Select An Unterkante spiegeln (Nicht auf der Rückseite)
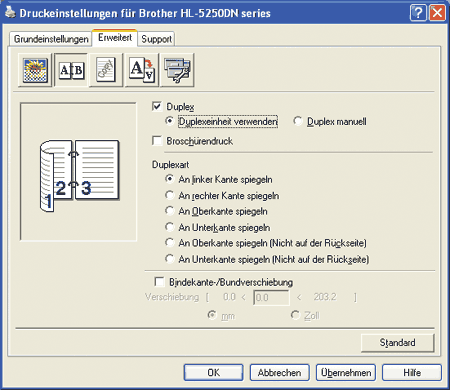This screenshot has width=450, height=390. pyautogui.click(x=170, y=259)
